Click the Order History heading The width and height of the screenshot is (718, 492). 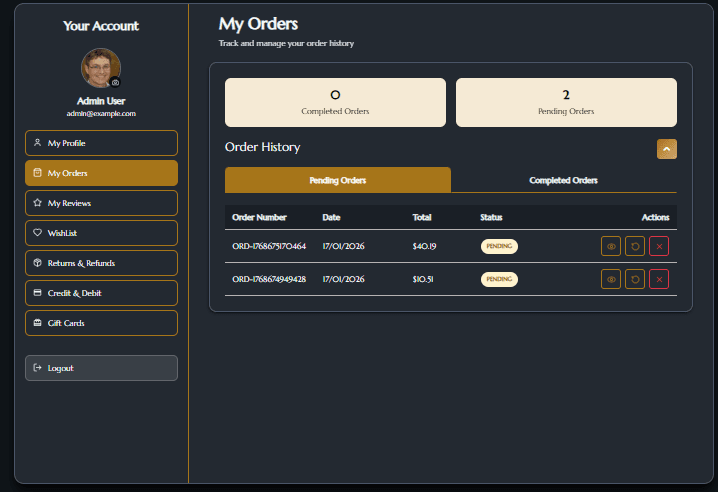[x=262, y=147]
